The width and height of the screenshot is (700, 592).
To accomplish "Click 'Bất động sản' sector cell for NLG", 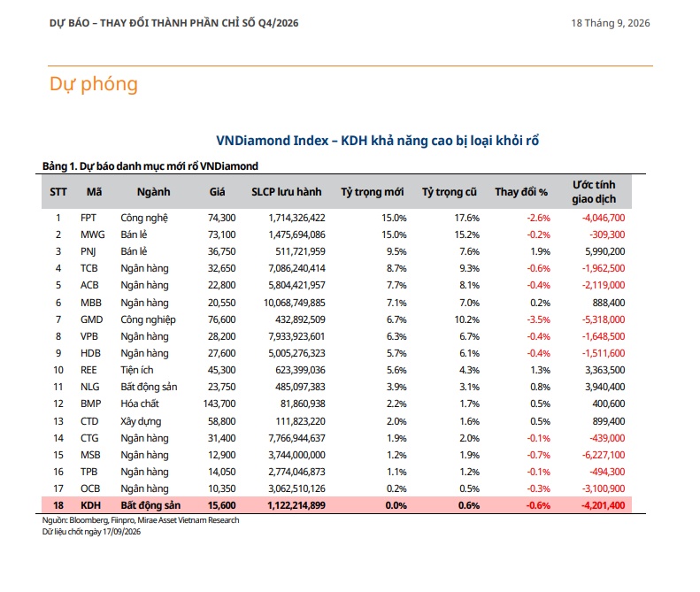I will (149, 387).
